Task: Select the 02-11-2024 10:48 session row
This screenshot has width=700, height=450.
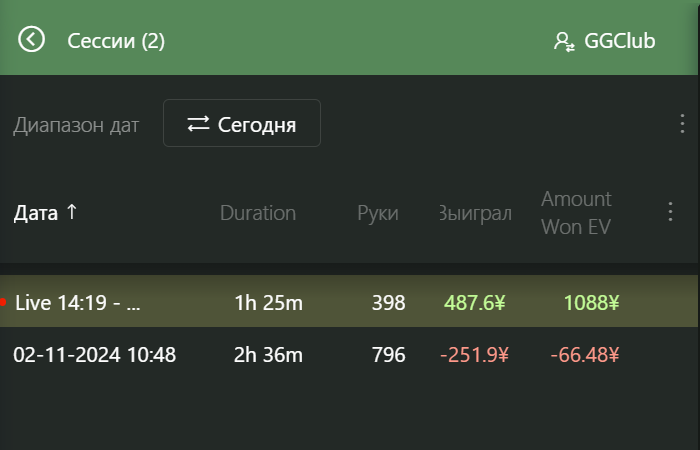Action: point(349,355)
